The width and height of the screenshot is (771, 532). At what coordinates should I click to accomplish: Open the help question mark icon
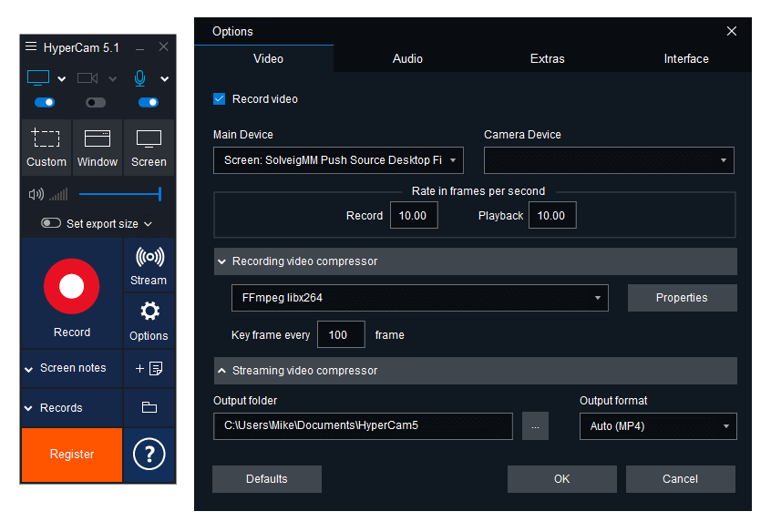point(149,454)
